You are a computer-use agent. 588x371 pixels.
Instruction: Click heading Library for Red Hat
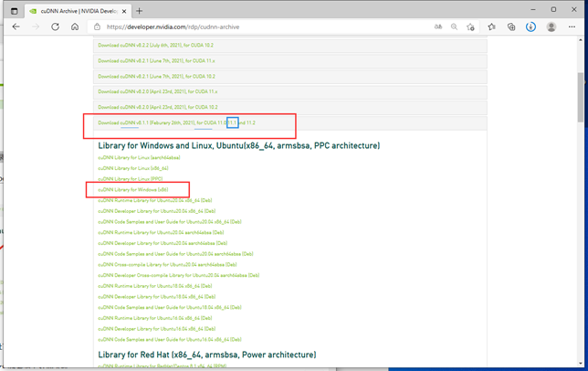207,355
